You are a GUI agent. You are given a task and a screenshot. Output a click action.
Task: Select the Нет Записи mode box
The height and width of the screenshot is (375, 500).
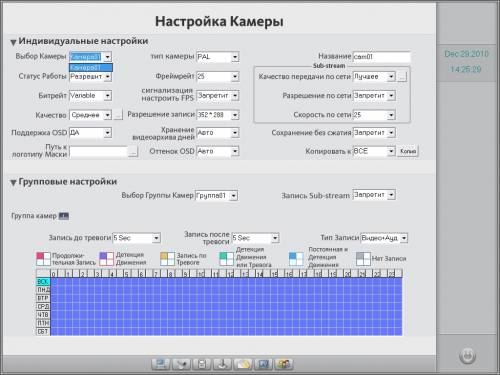(x=363, y=259)
